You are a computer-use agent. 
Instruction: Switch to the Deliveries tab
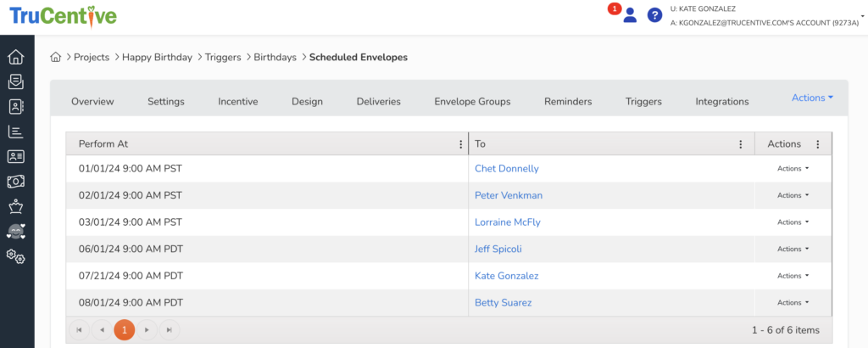coord(378,102)
